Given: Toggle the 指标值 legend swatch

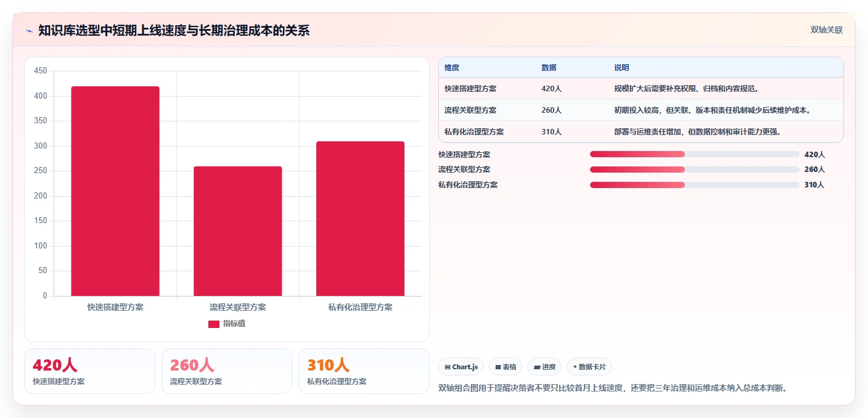Looking at the screenshot, I should (213, 324).
